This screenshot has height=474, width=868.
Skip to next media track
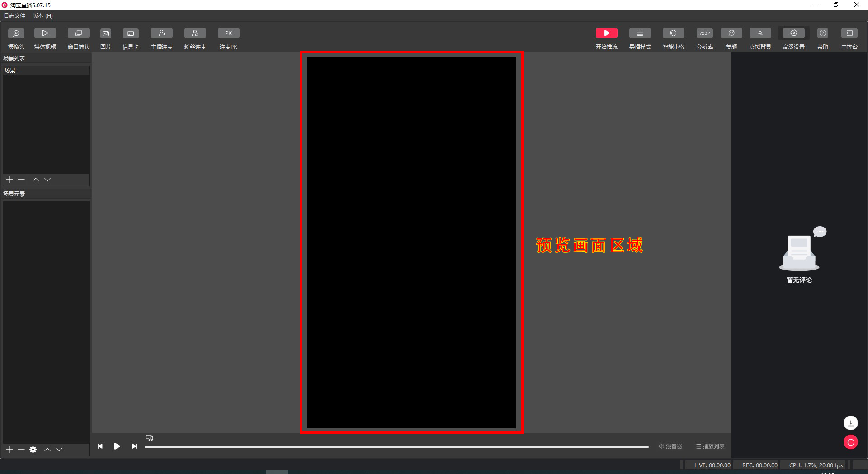[134, 446]
